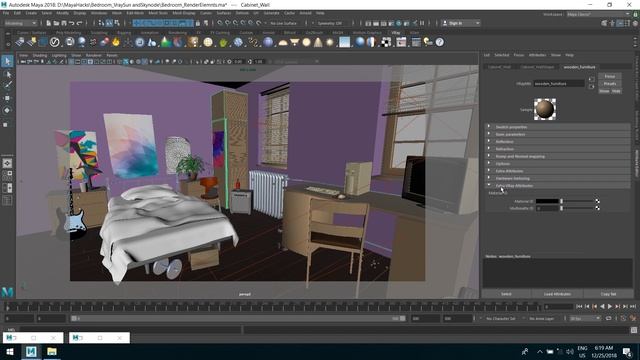Click the Load Attributes button
Screen dimensions: 640x360
point(557,294)
